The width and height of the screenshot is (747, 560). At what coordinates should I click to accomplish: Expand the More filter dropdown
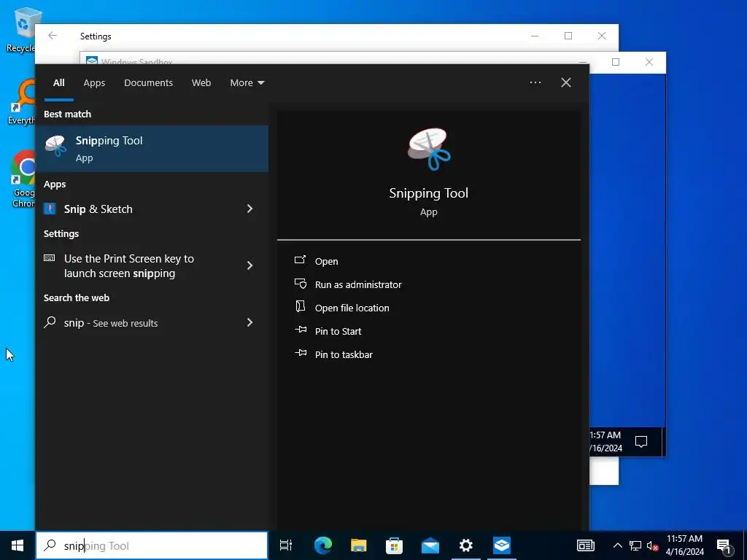tap(247, 83)
